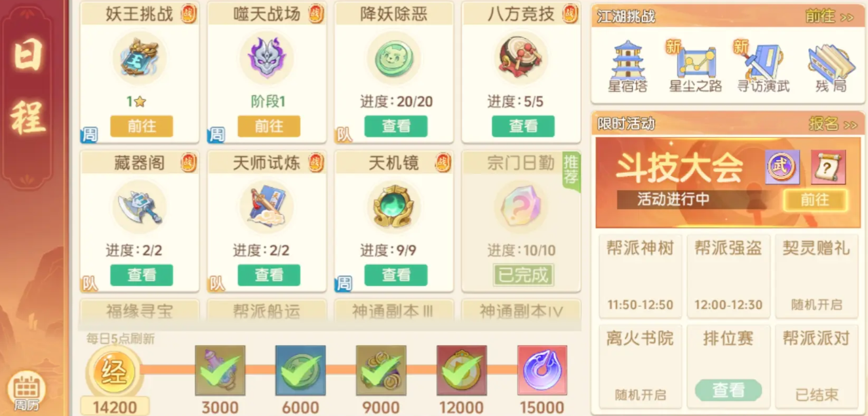Screen dimensions: 868x416
Task: Expand 江湖挑战 via 前往 arrows
Action: tap(829, 16)
